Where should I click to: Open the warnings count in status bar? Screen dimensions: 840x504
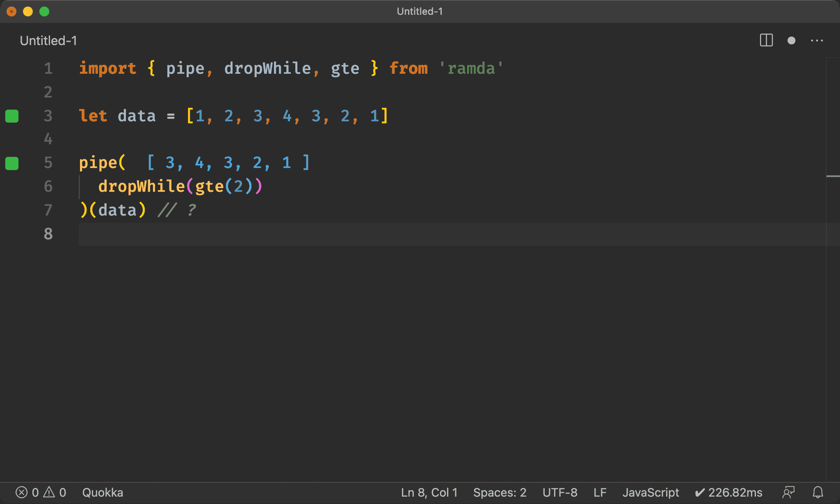(55, 492)
